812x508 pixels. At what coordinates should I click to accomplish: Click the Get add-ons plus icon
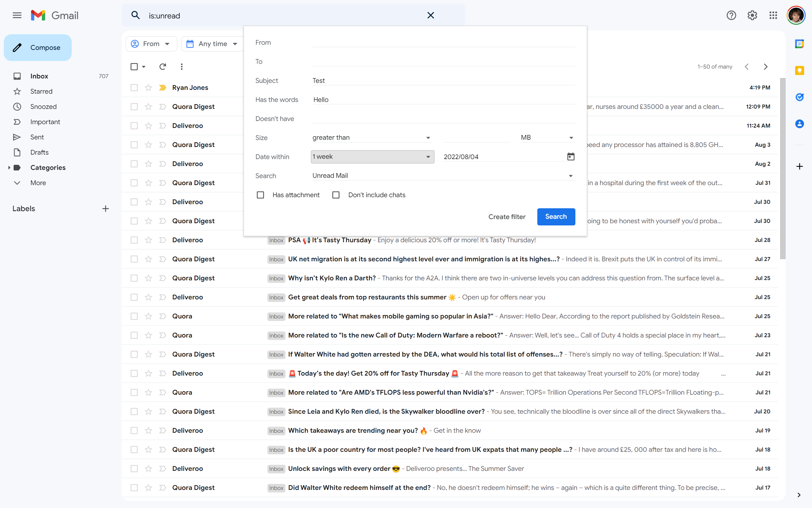(800, 166)
